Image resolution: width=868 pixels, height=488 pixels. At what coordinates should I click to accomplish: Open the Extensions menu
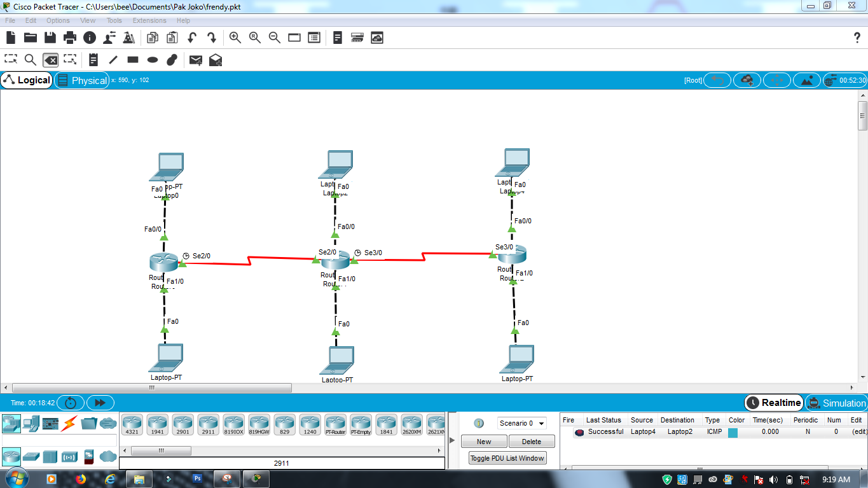click(149, 20)
